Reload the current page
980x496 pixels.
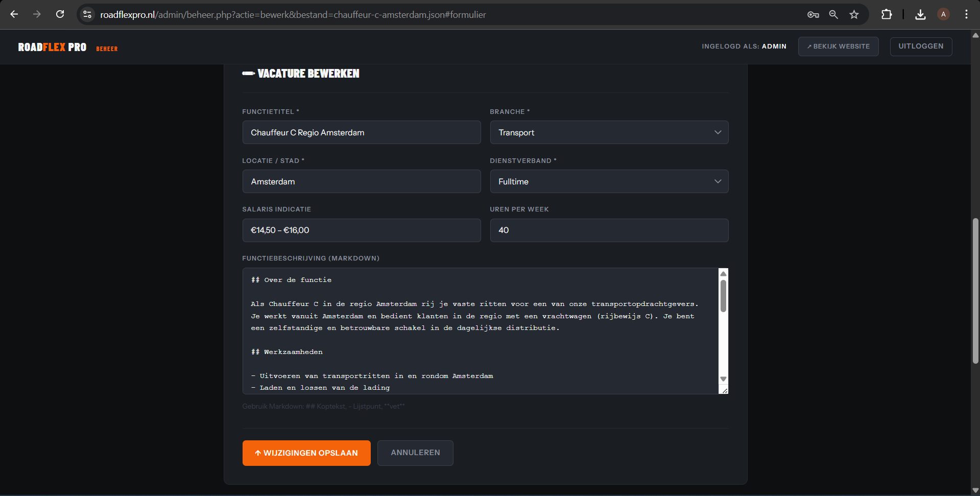pos(60,14)
